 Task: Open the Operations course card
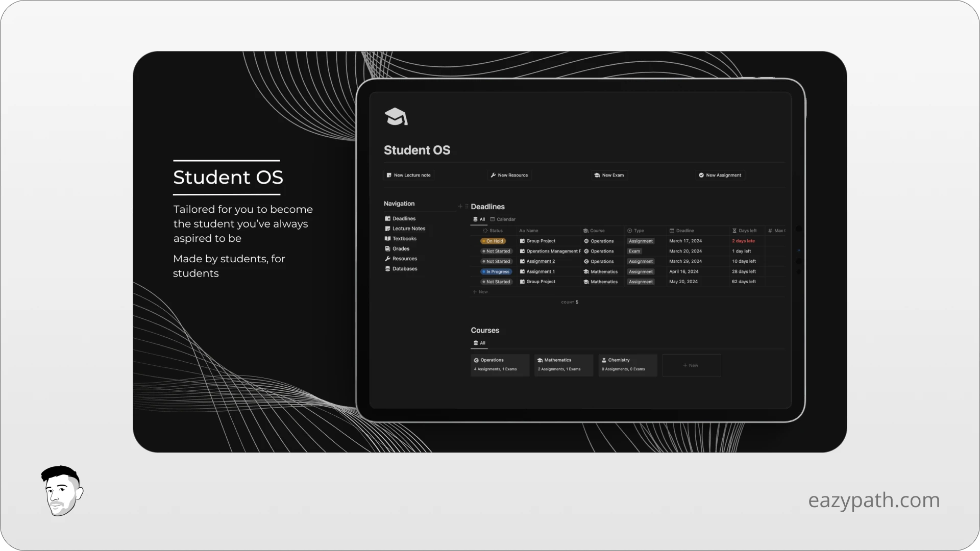(x=500, y=365)
